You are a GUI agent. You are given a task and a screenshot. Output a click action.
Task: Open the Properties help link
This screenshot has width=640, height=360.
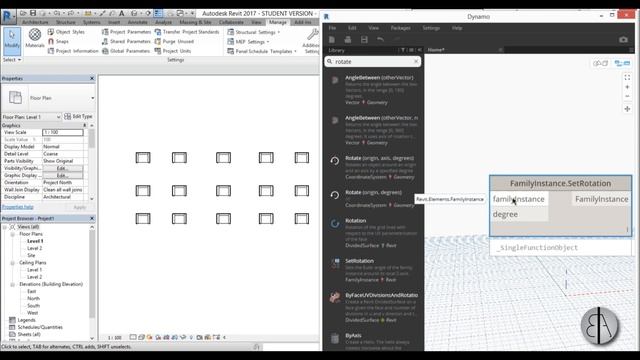point(18,207)
